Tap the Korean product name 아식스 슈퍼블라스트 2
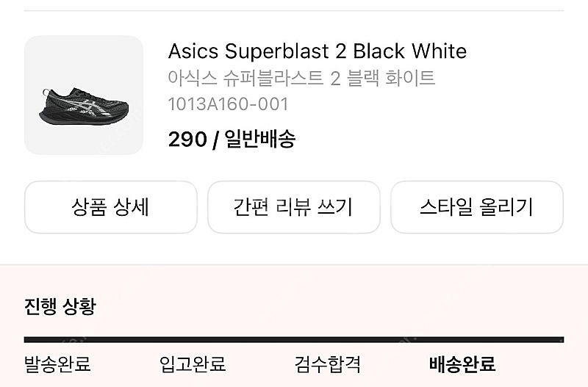The image size is (588, 387). coord(301,78)
